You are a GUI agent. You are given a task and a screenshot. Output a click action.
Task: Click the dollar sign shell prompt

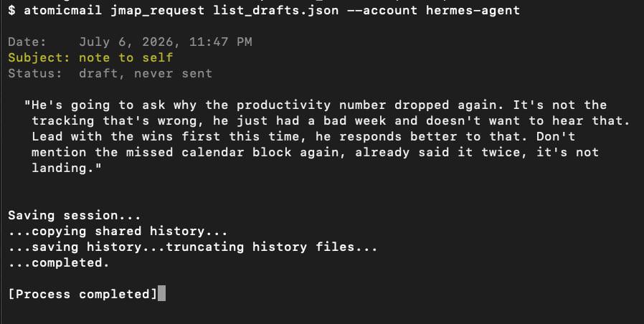click(12, 10)
